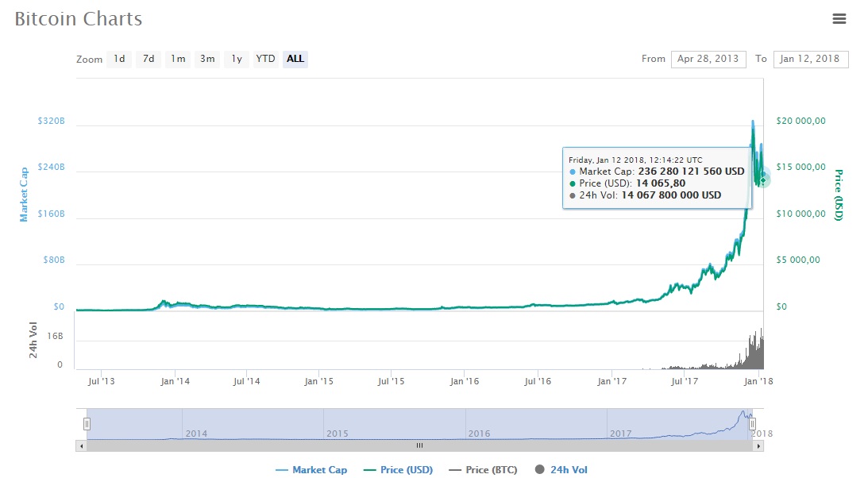Viewport: 868px width, 478px height.
Task: Click the Zoom label text
Action: coord(89,60)
